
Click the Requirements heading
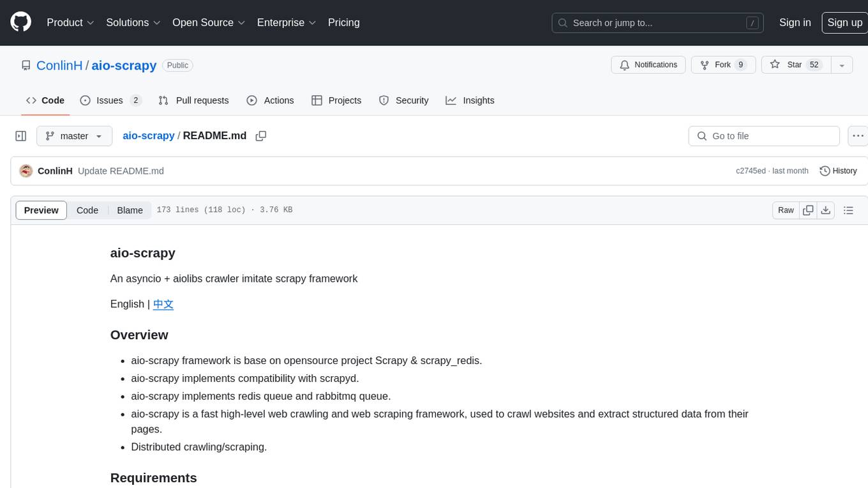coord(154,478)
